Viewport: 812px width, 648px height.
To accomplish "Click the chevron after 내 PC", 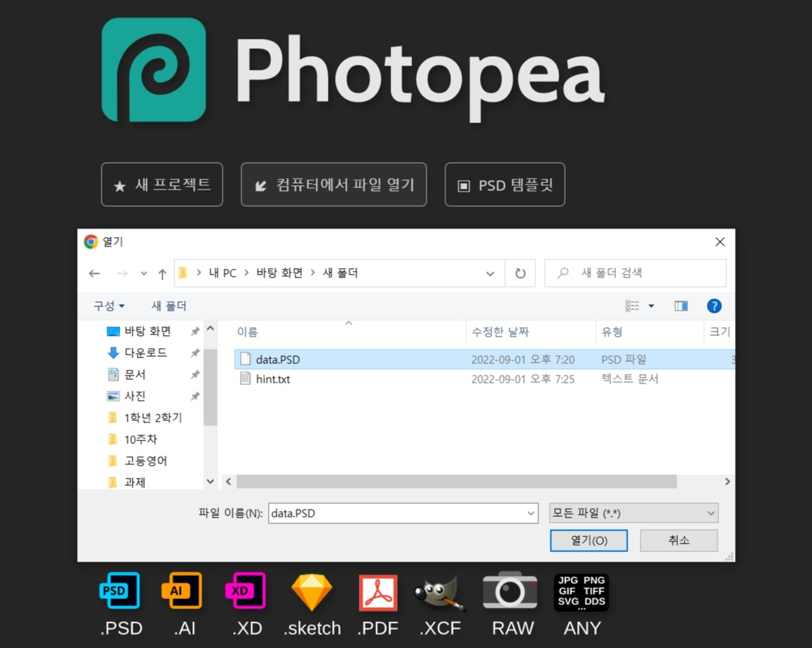I will point(246,273).
